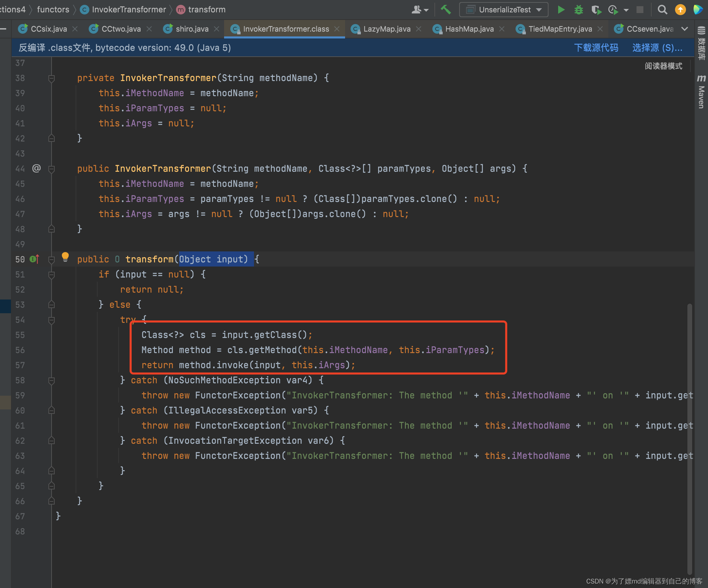Click the Build project hammer icon
The width and height of the screenshot is (708, 588).
(x=445, y=10)
